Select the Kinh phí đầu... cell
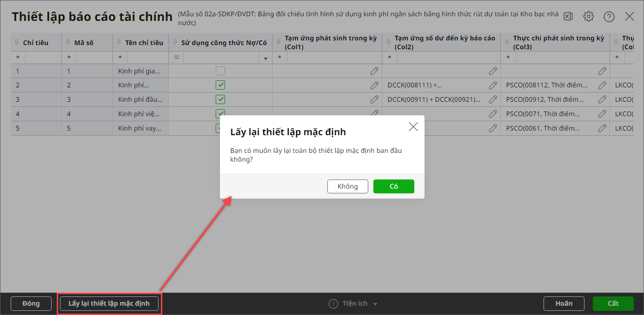 click(x=140, y=99)
